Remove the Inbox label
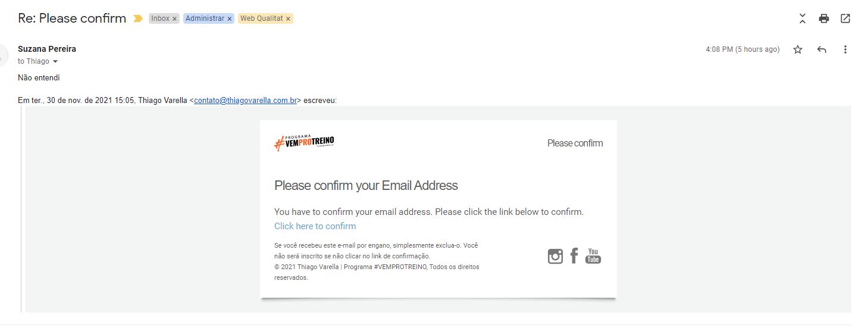 tap(174, 19)
